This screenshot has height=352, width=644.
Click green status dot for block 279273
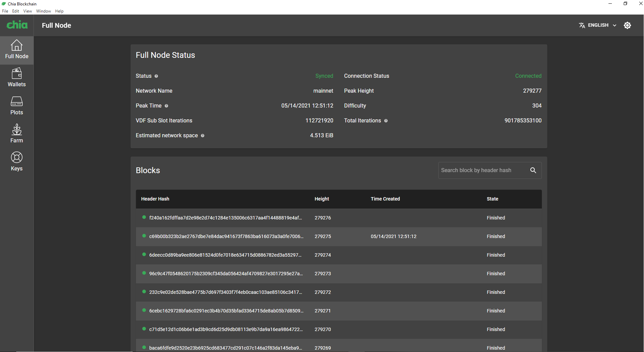click(144, 273)
